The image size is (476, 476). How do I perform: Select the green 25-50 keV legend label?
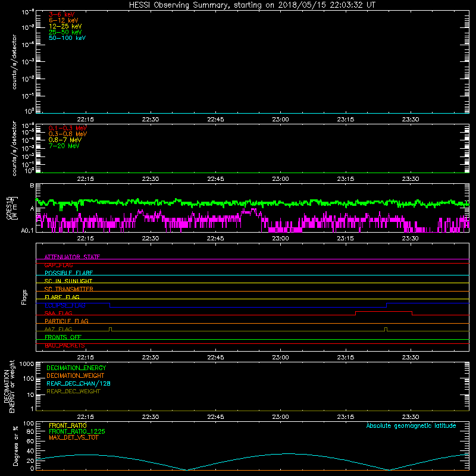coord(65,32)
